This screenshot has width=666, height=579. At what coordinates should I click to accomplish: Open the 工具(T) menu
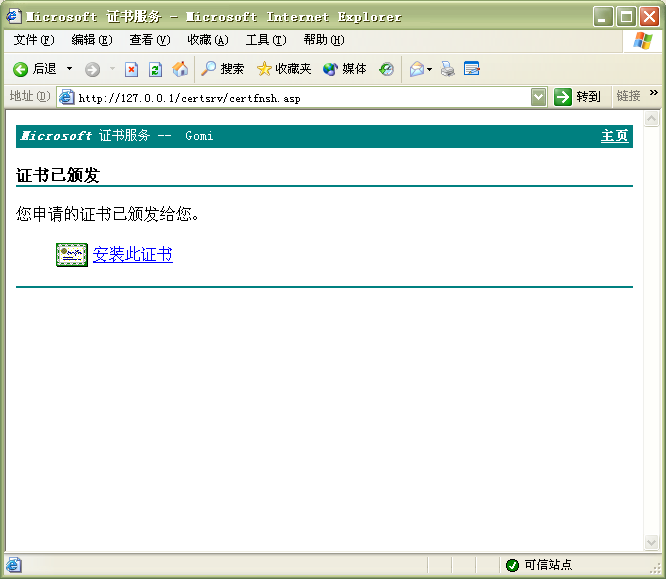pos(266,40)
